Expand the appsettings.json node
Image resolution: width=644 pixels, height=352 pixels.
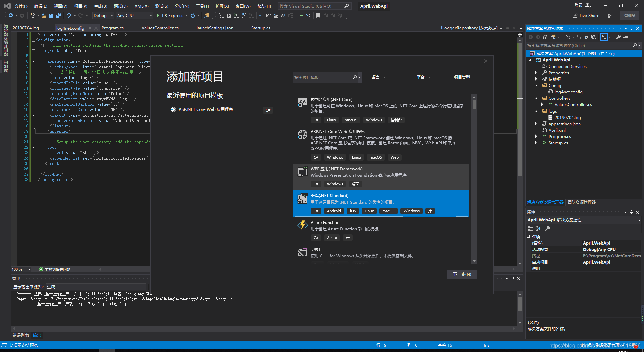536,124
